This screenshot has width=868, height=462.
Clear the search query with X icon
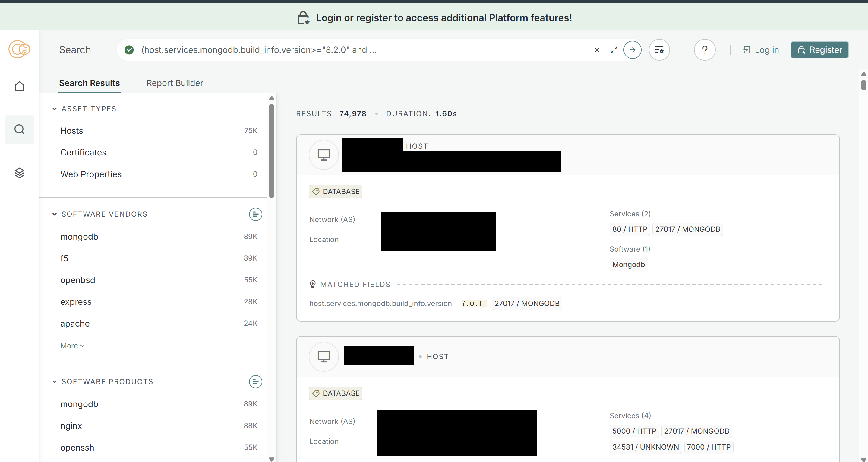click(597, 50)
